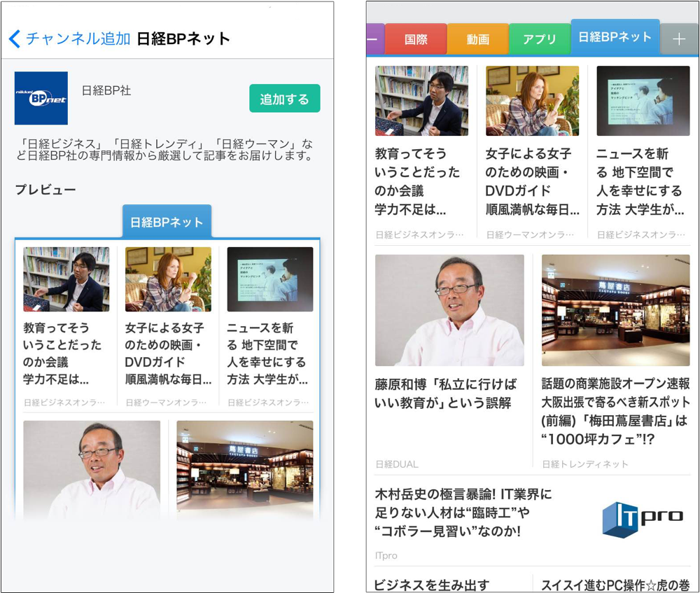Open the preview 蔦屋書店 store photo
Viewport: 700px width, 593px height.
(x=244, y=470)
